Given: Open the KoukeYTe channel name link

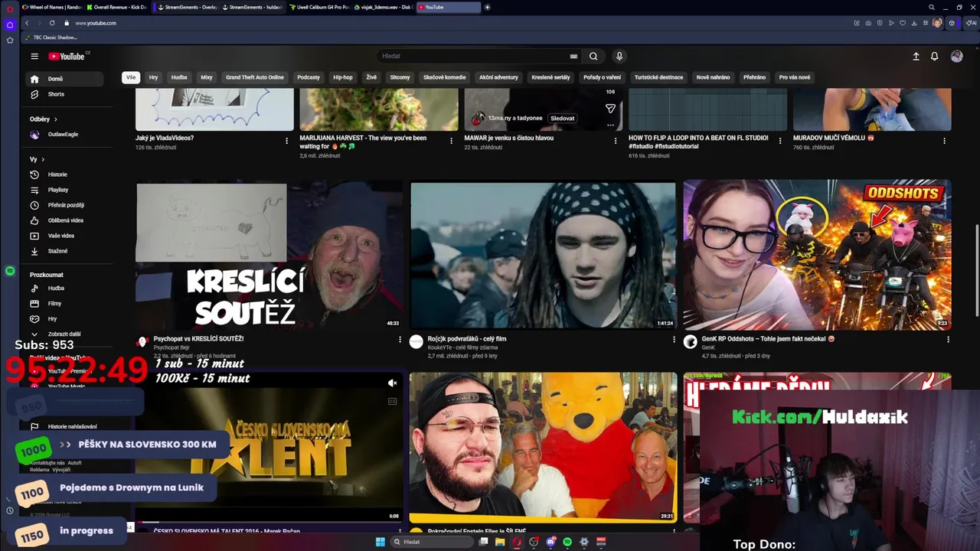Looking at the screenshot, I should [x=461, y=347].
